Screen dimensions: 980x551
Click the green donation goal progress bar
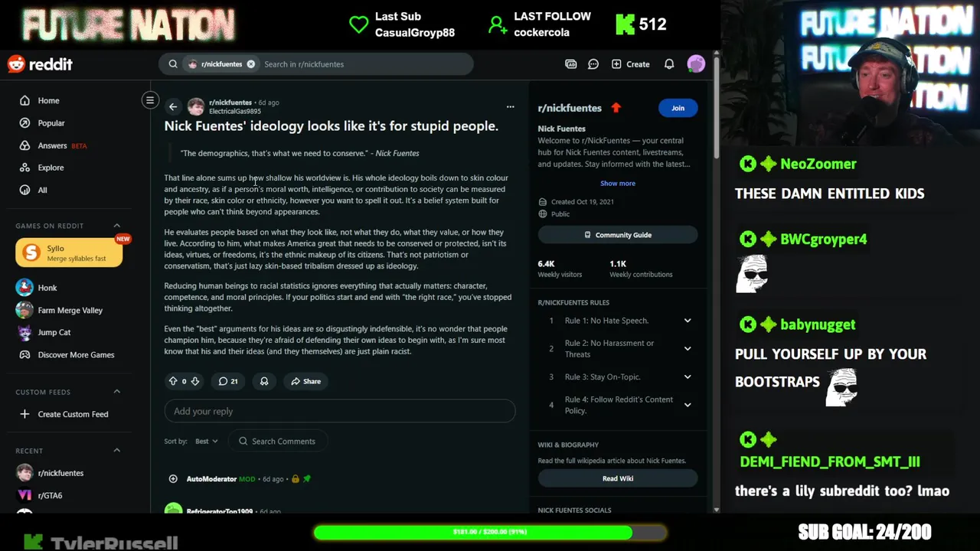click(x=490, y=532)
